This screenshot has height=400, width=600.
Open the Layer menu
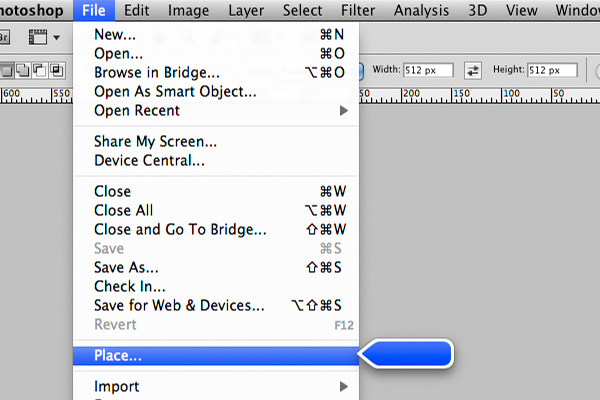coord(246,10)
